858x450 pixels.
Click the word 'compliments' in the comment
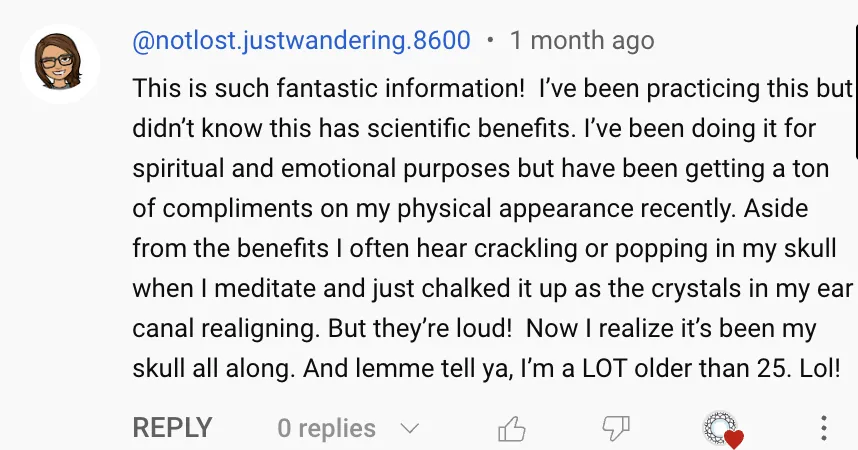(x=237, y=209)
